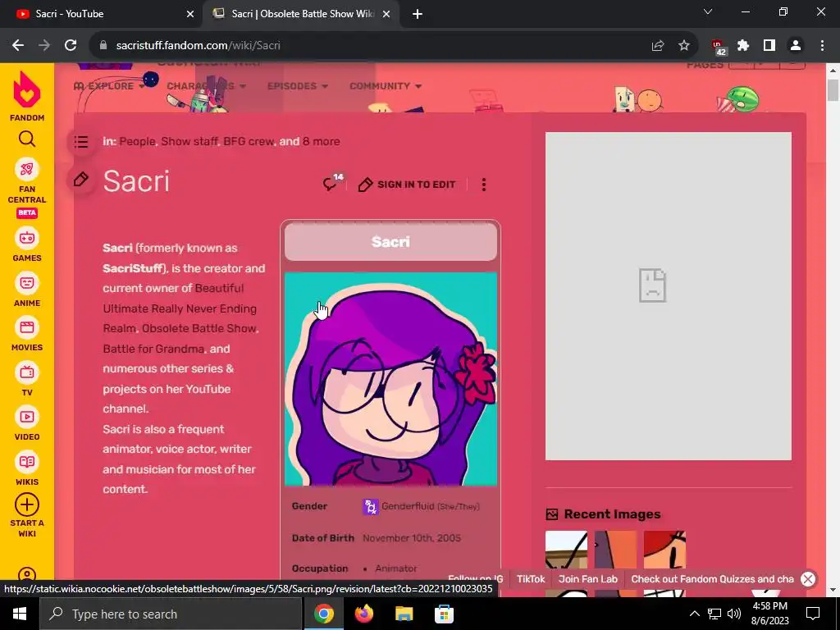Click Join Fan Lab in banner
The width and height of the screenshot is (840, 630).
click(587, 578)
